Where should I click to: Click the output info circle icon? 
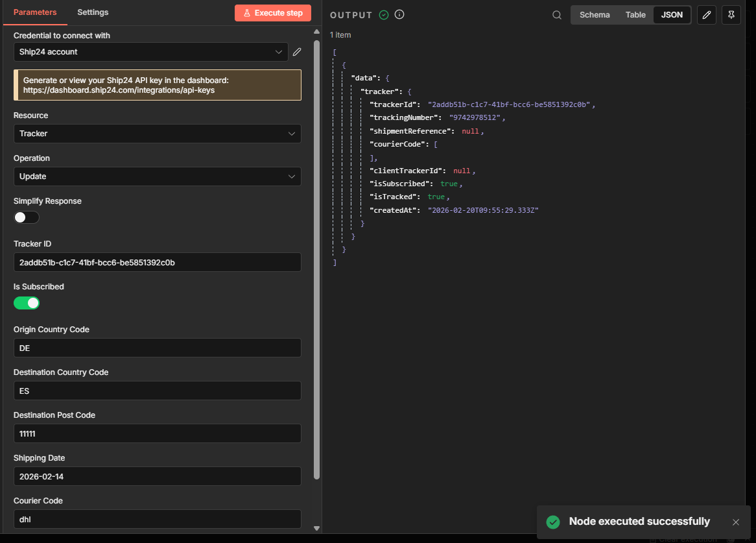pyautogui.click(x=399, y=14)
